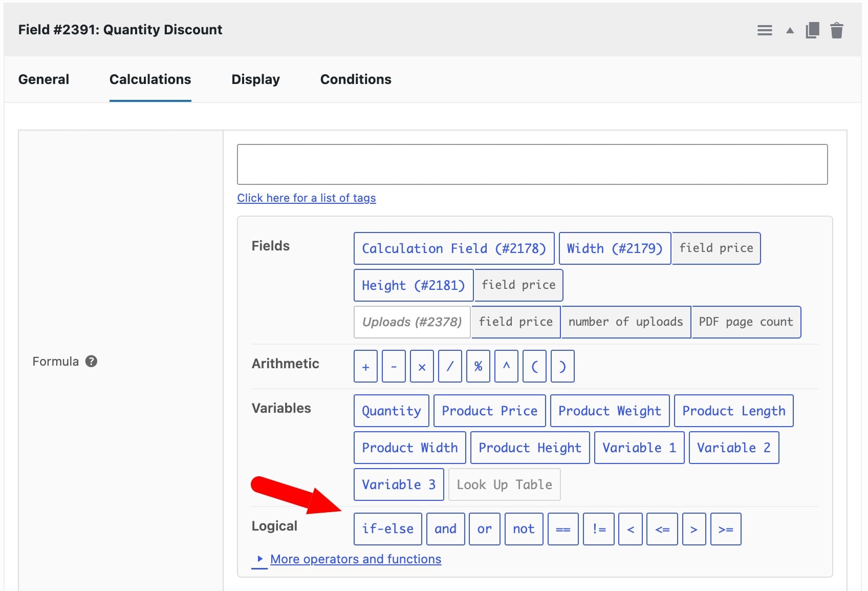The width and height of the screenshot is (868, 591).
Task: Insert the == equality operator
Action: click(563, 529)
